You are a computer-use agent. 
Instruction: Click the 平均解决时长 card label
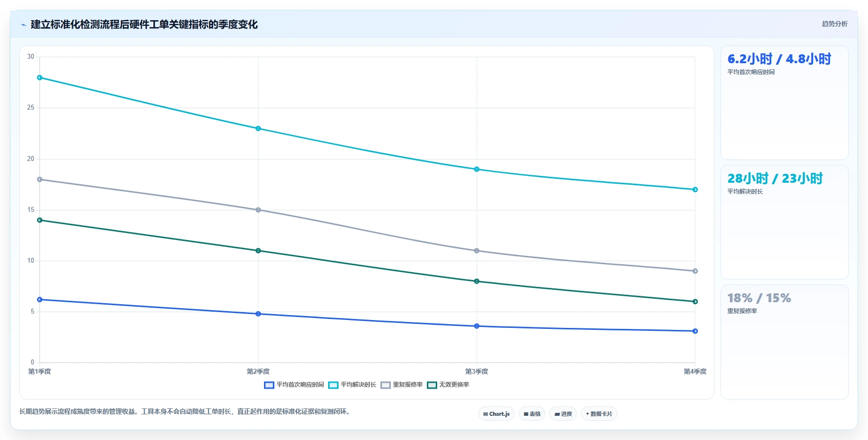pyautogui.click(x=745, y=192)
